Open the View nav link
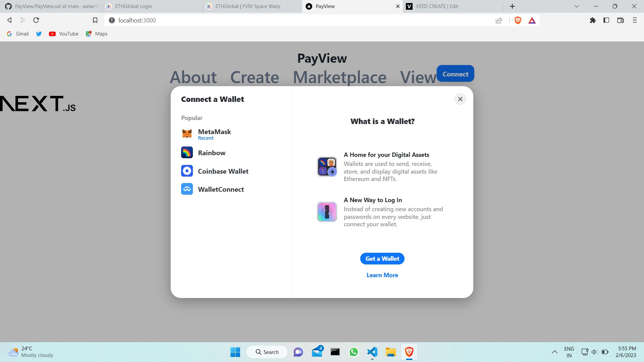The height and width of the screenshot is (362, 644). [418, 77]
